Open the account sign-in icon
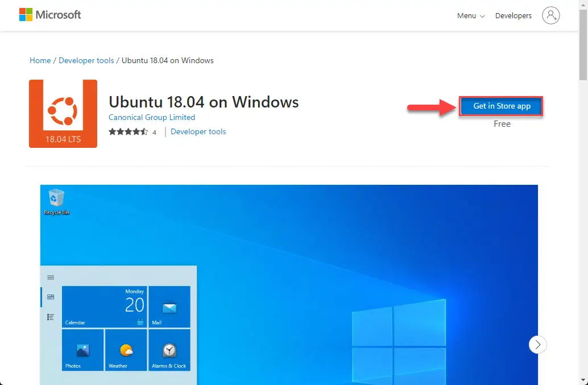 550,15
